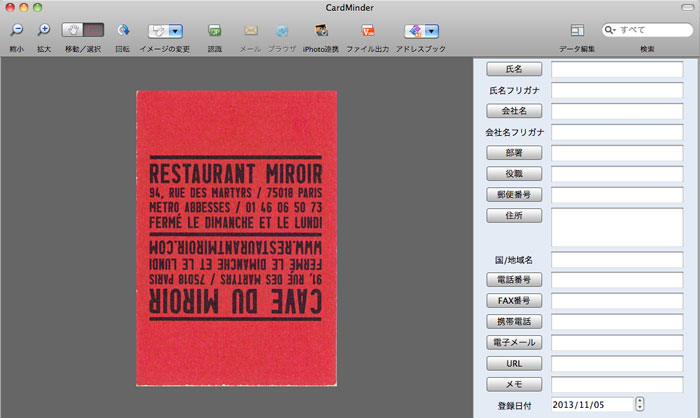Focus the 電子メール text field
This screenshot has height=418, width=700.
617,343
